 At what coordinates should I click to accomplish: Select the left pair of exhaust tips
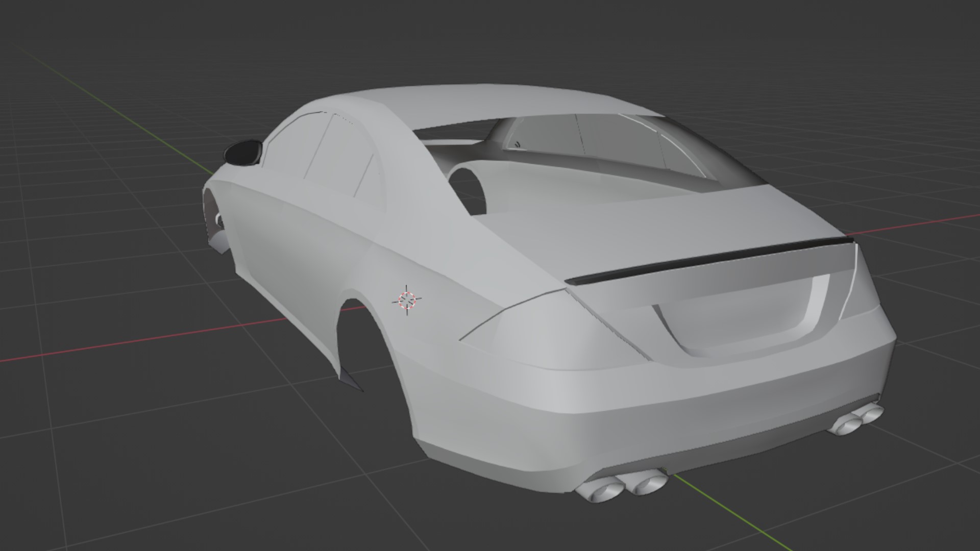click(x=622, y=487)
